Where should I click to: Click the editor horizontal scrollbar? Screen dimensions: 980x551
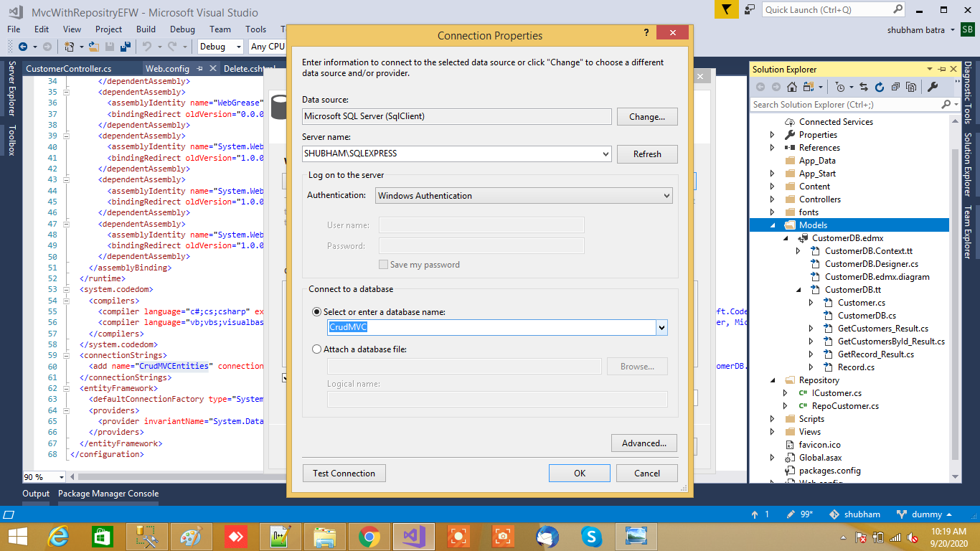(x=172, y=477)
